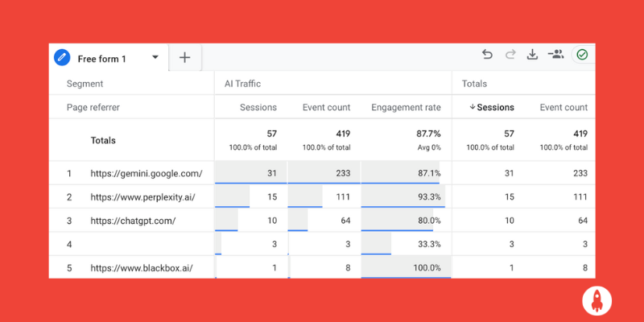Screen dimensions: 644x322
Task: Click the Page referrer dimension header
Action: (x=93, y=108)
